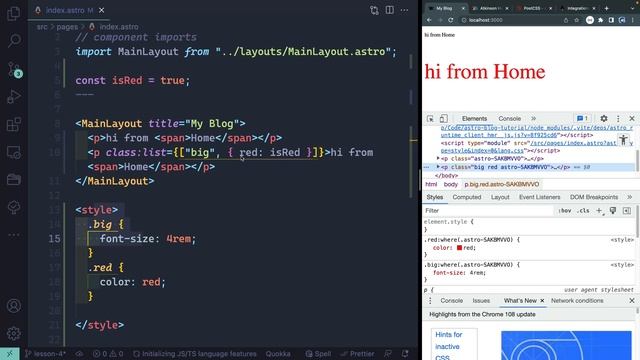Open the red color swatch picker
The image size is (640, 360).
460,248
